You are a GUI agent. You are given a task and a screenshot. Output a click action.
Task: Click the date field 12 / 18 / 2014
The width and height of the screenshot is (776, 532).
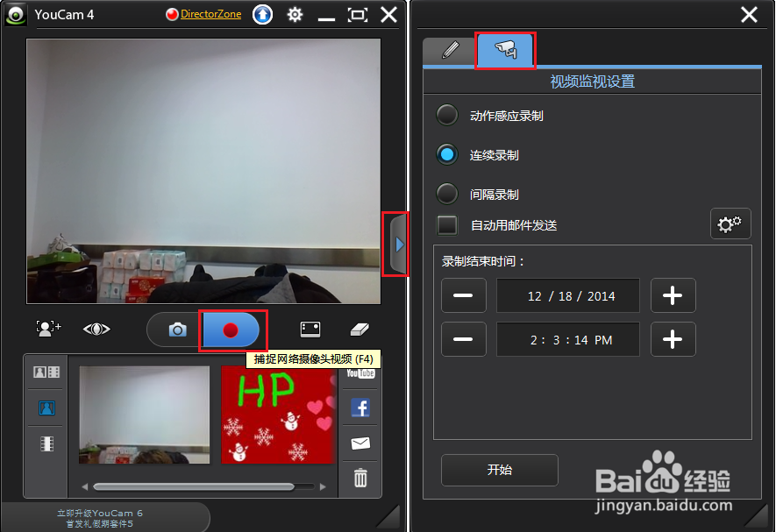(568, 295)
